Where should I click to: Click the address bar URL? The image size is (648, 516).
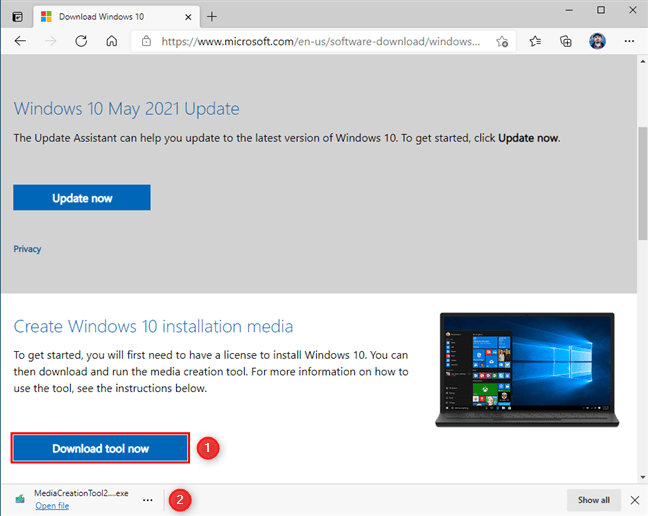[321, 41]
